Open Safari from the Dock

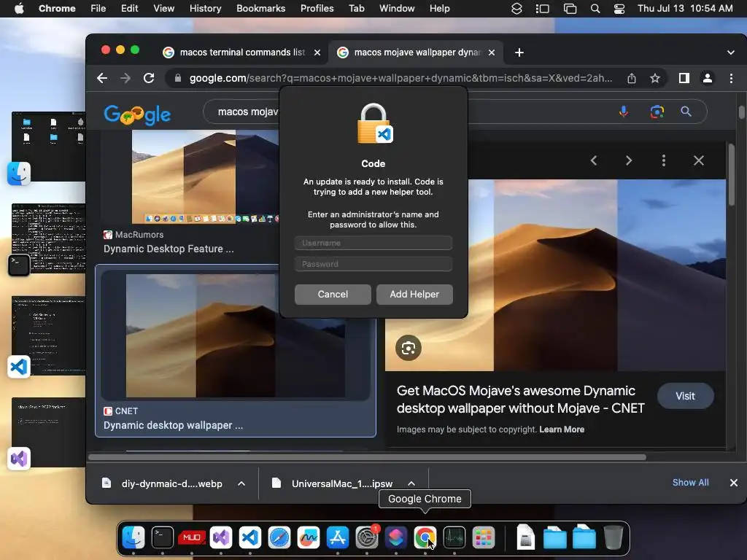(x=279, y=537)
